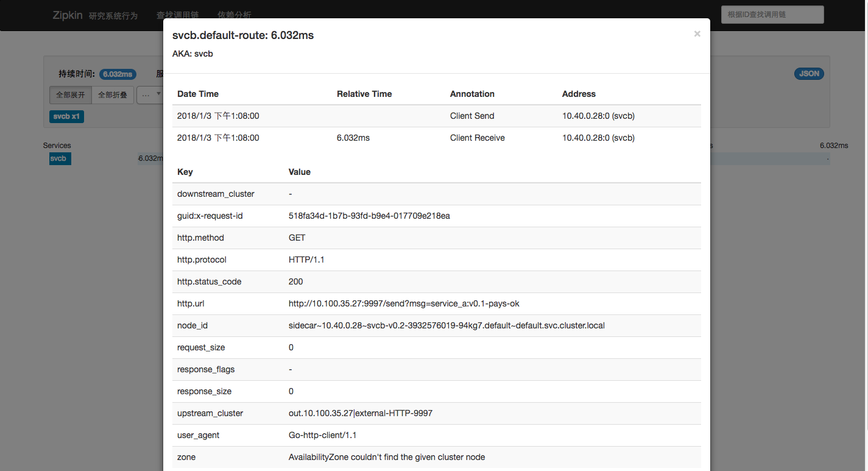
Task: Click the JSON button
Action: pyautogui.click(x=809, y=74)
